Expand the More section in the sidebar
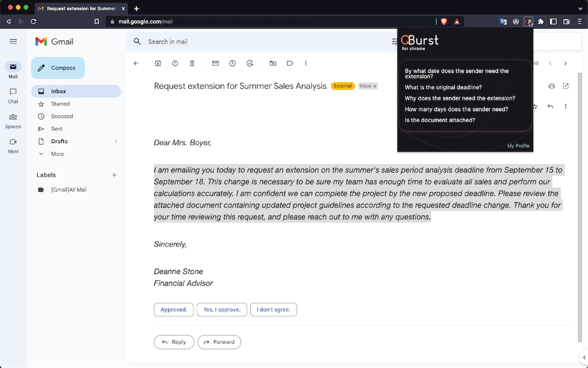The height and width of the screenshot is (368, 588). [x=57, y=154]
